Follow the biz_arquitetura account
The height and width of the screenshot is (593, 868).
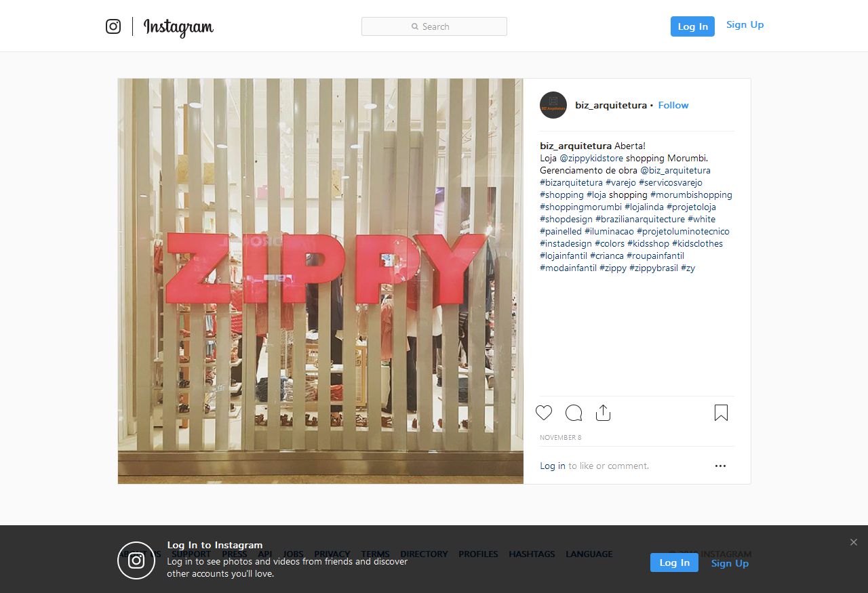673,105
